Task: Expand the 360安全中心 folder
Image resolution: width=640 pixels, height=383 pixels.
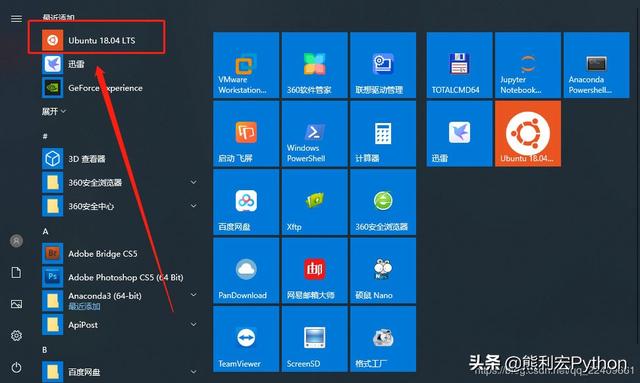Action: tap(121, 206)
